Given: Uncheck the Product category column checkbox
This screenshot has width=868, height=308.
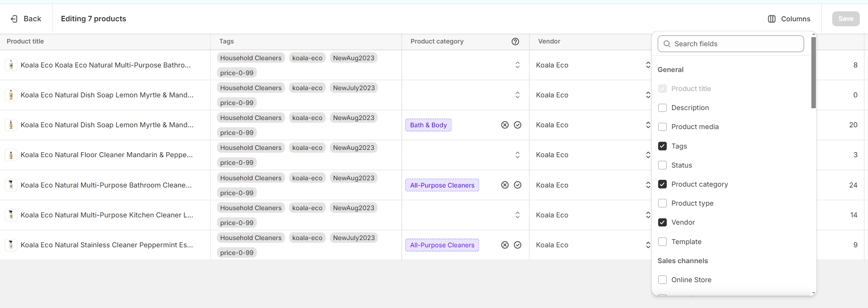Looking at the screenshot, I should tap(662, 184).
